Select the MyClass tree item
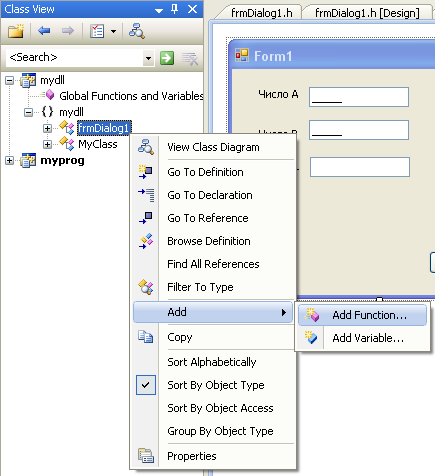435x476 pixels. tap(98, 144)
